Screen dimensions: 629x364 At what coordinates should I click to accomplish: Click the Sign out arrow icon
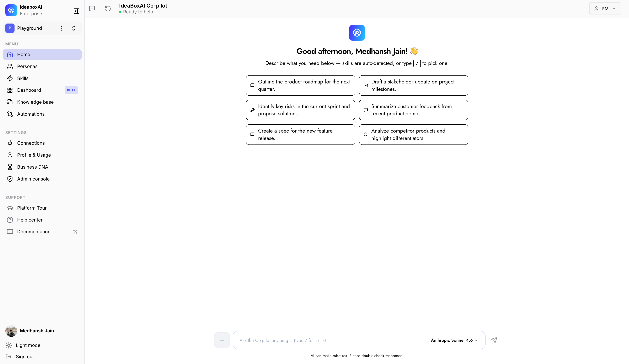(9, 356)
